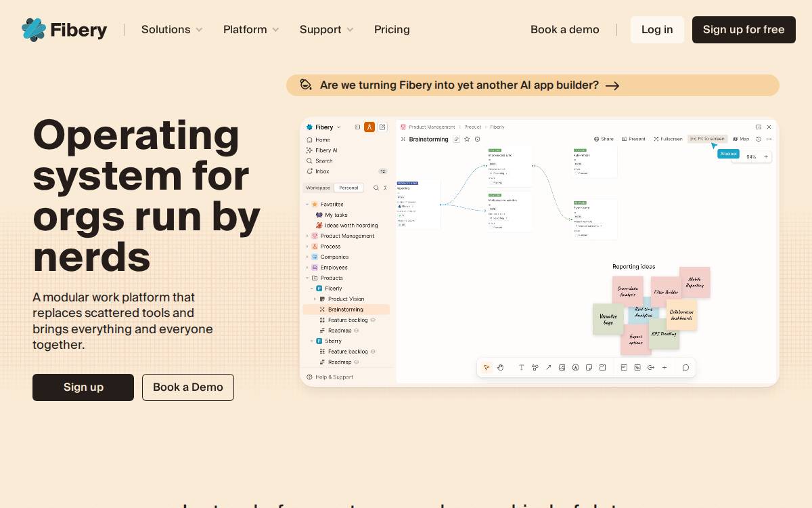Select the Text tool
Image resolution: width=812 pixels, height=508 pixels.
(522, 367)
